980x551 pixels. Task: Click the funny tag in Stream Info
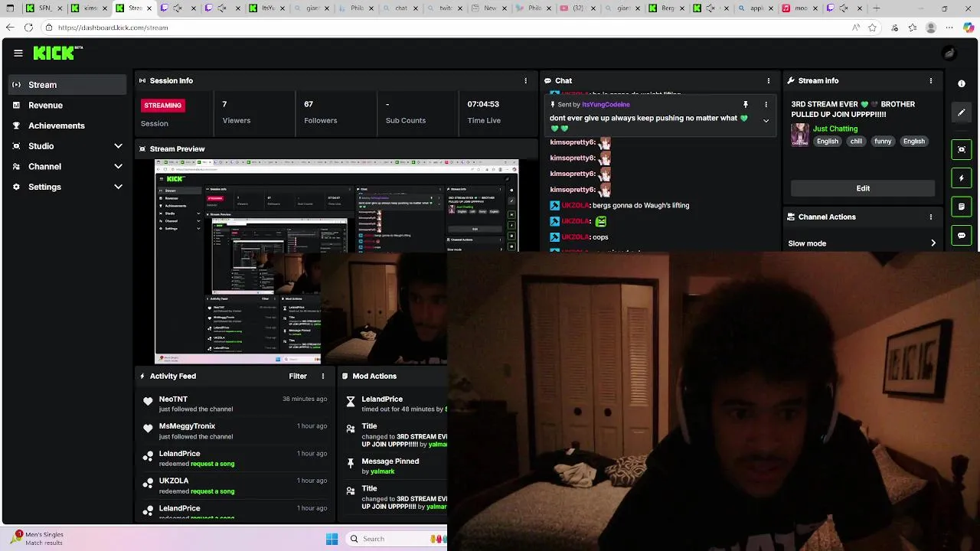click(883, 141)
